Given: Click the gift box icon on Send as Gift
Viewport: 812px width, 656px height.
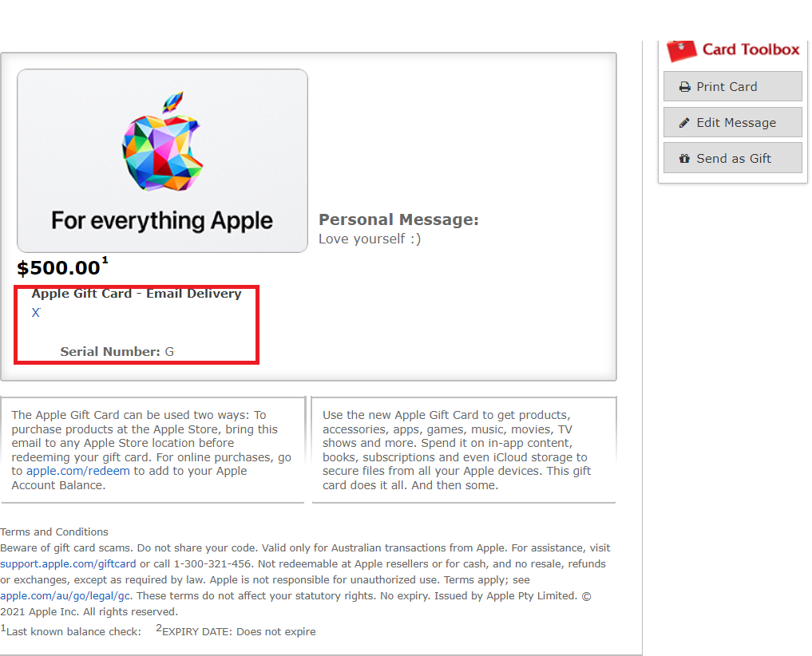Looking at the screenshot, I should click(x=684, y=159).
